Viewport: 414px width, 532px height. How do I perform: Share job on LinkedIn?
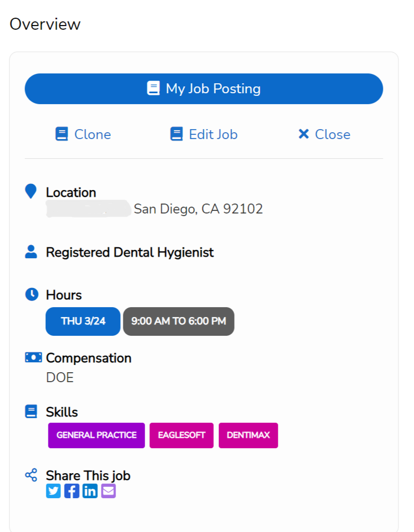click(90, 491)
